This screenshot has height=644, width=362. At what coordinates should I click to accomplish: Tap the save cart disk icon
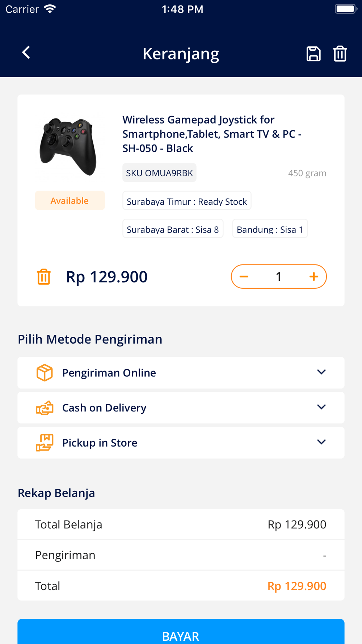coord(313,54)
